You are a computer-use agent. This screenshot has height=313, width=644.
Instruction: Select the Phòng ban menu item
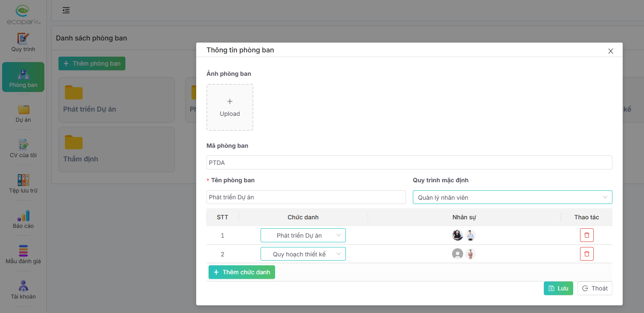23,77
